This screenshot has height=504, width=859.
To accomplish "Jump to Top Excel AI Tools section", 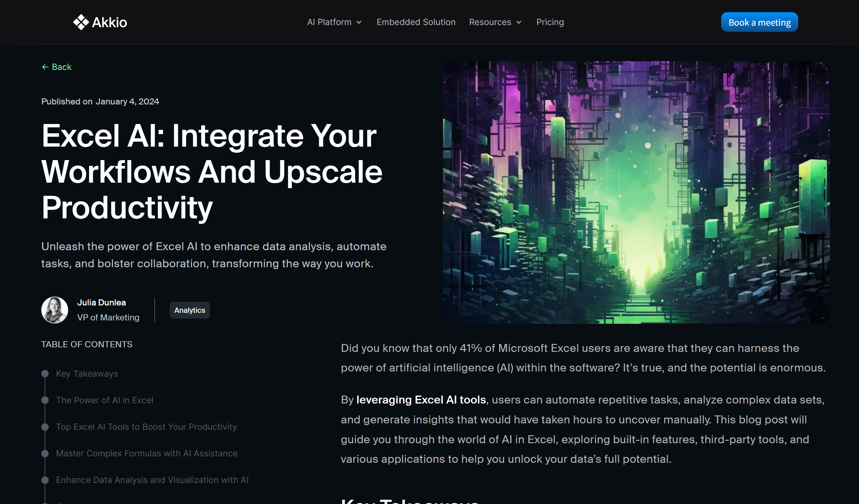I will pyautogui.click(x=146, y=427).
